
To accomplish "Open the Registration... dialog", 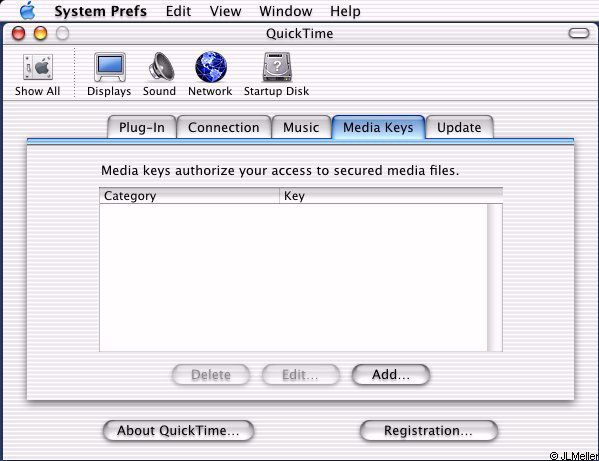I will coord(429,431).
